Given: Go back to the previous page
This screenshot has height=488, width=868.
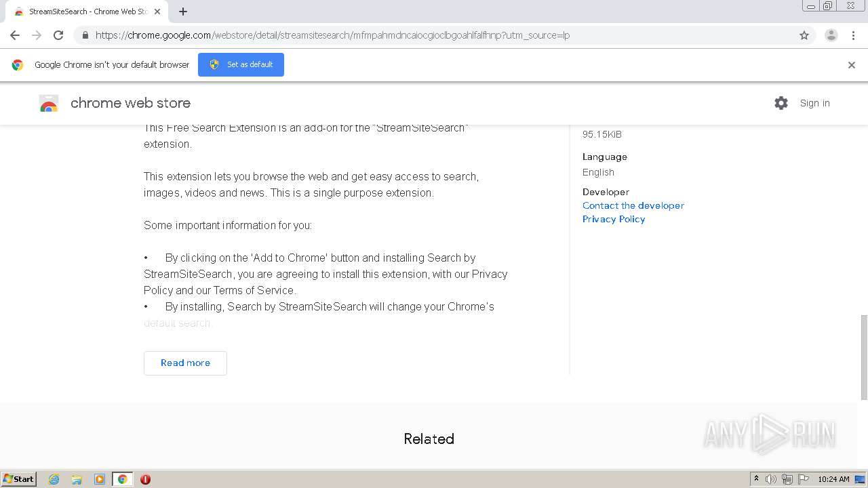Looking at the screenshot, I should tap(15, 35).
